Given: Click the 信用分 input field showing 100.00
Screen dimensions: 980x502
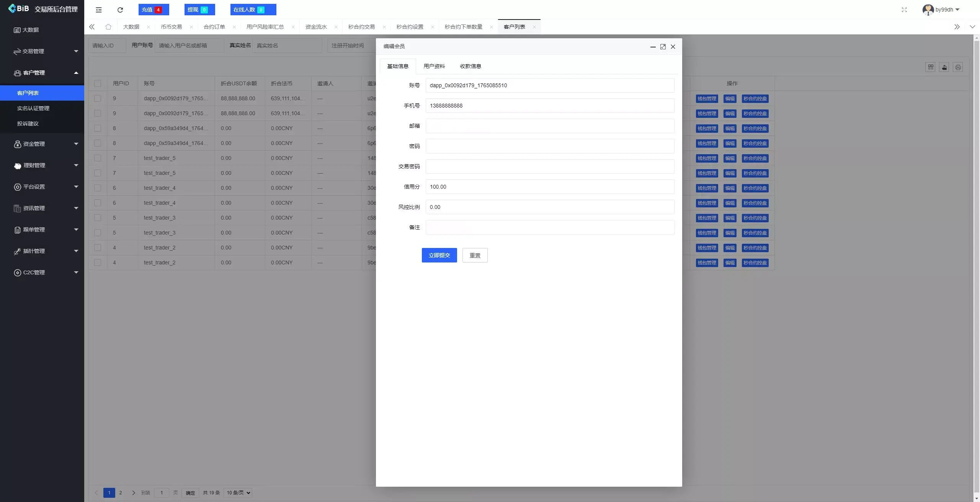Looking at the screenshot, I should click(549, 187).
